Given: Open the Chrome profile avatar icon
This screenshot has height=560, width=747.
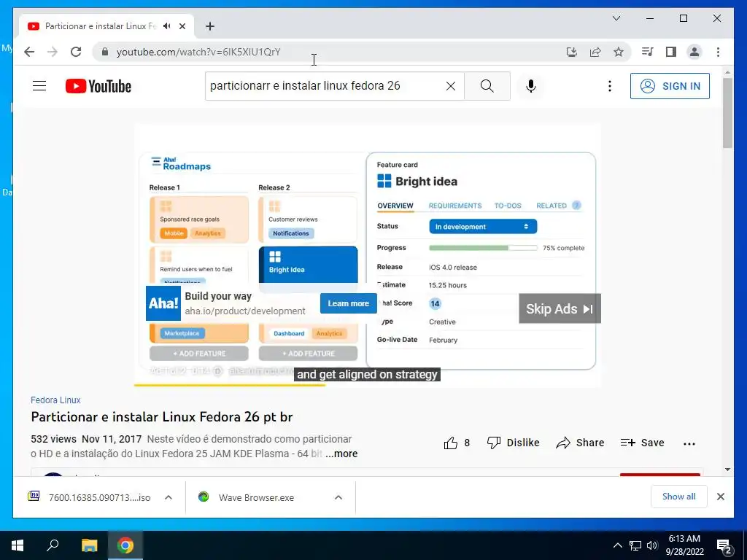Looking at the screenshot, I should point(694,52).
